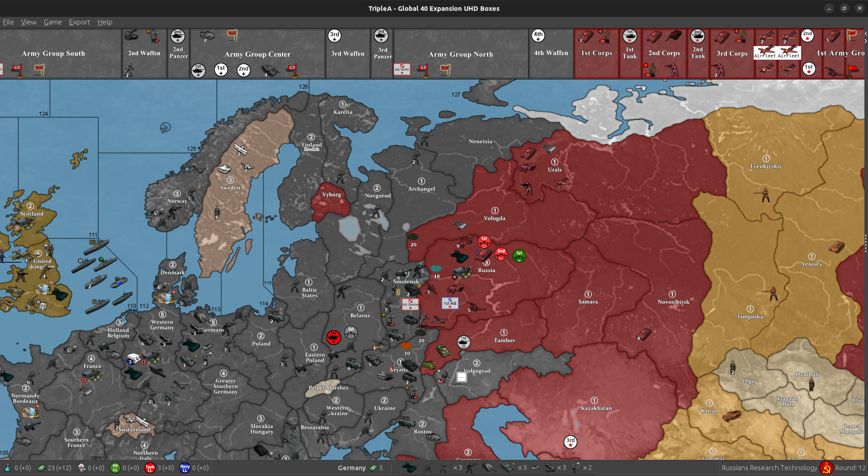Select the plain 1st token in Army Group Center
The height and width of the screenshot is (476, 868).
221,70
